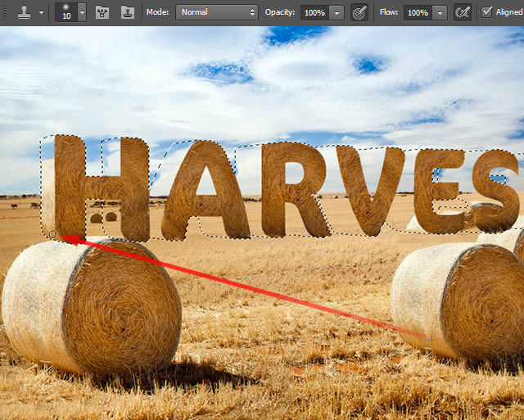Click the brush size 10 preview
The image size is (524, 420).
coord(66,12)
